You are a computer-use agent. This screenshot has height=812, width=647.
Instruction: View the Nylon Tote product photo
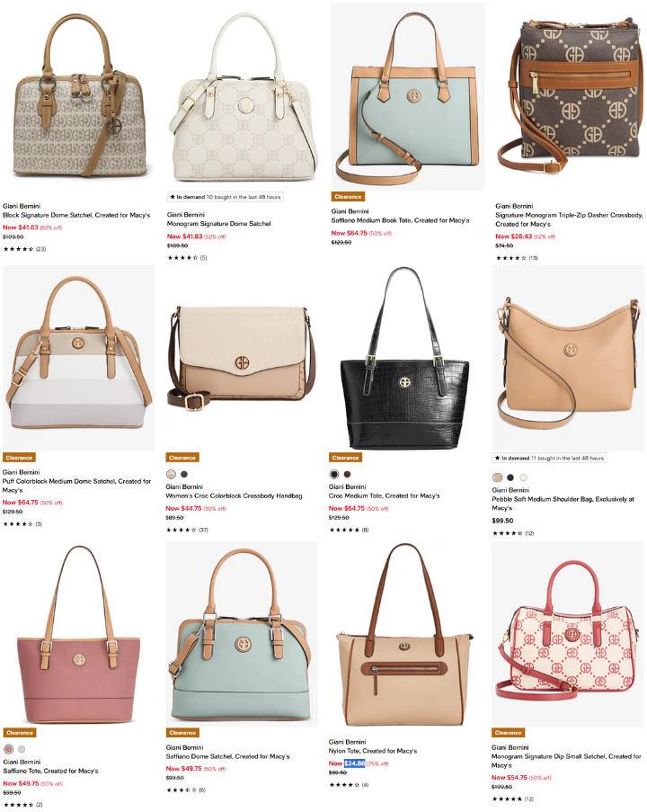[404, 634]
